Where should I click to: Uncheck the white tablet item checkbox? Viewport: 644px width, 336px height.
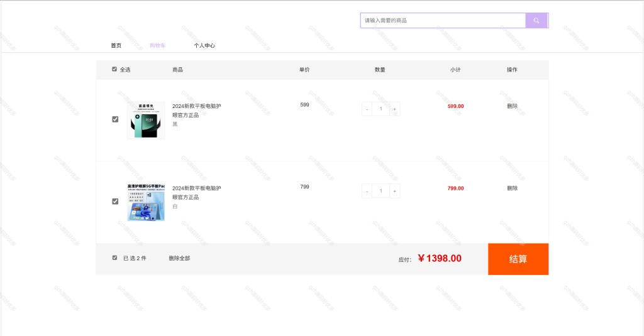click(115, 202)
